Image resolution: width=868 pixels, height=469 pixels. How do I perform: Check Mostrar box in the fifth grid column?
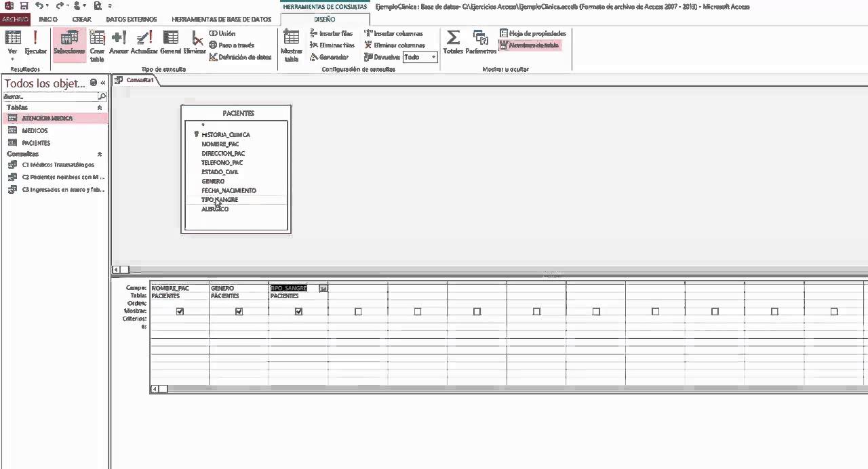coord(418,312)
